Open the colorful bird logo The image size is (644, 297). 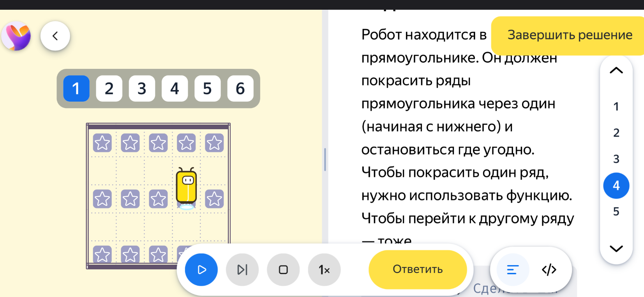[16, 36]
